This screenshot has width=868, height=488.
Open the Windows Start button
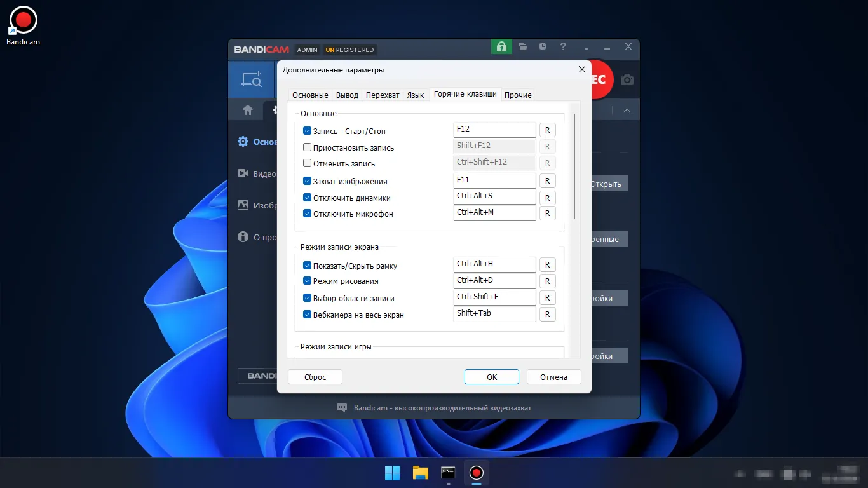coord(393,473)
